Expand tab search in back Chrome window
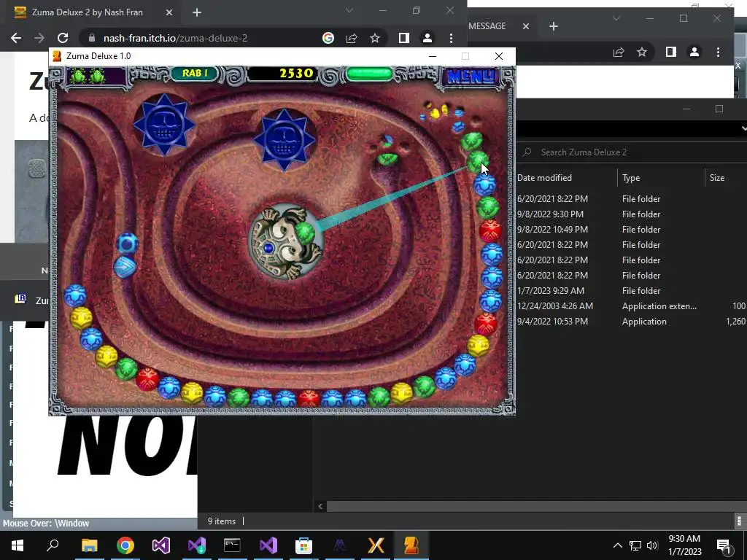 click(x=616, y=18)
